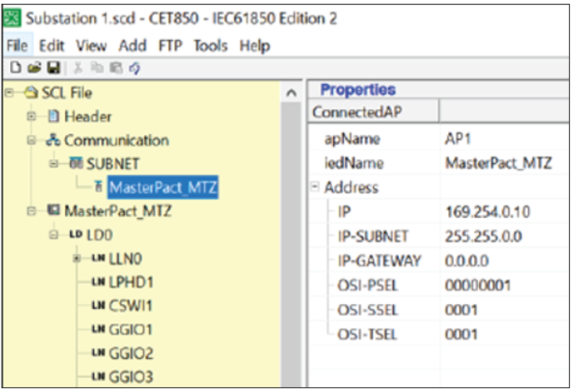
Task: Select the GGIO2 logical node
Action: pos(131,353)
